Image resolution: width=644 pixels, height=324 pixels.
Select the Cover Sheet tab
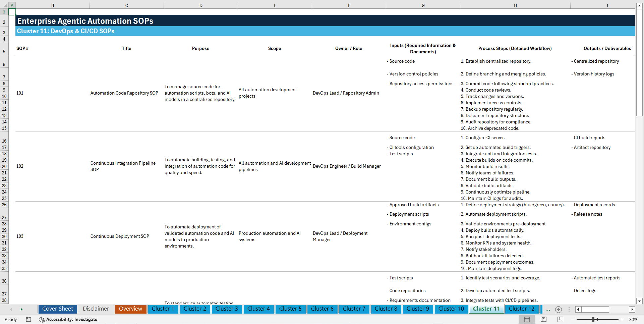[x=57, y=309]
